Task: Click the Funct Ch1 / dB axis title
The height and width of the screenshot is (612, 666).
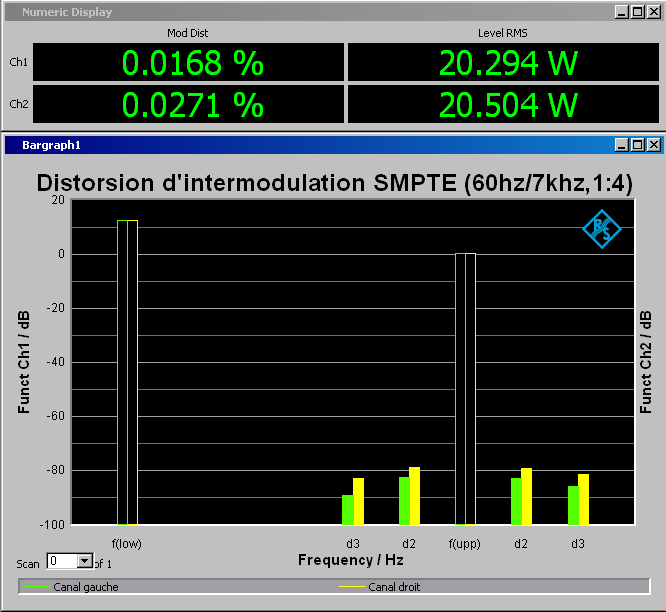Action: (24, 362)
